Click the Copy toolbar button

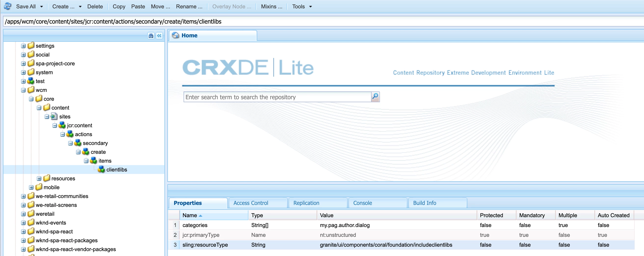pyautogui.click(x=119, y=6)
